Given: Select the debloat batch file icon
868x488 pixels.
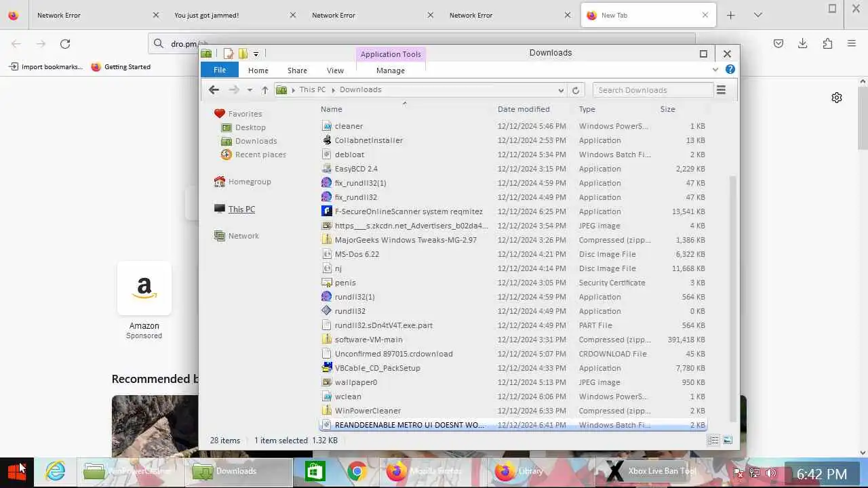Looking at the screenshot, I should click(x=328, y=155).
